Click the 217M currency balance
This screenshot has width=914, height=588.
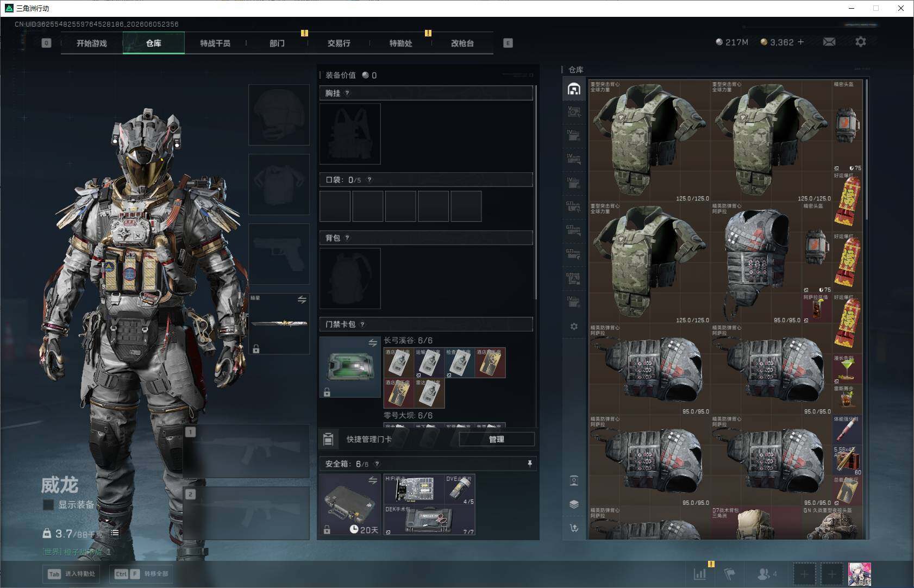[732, 42]
